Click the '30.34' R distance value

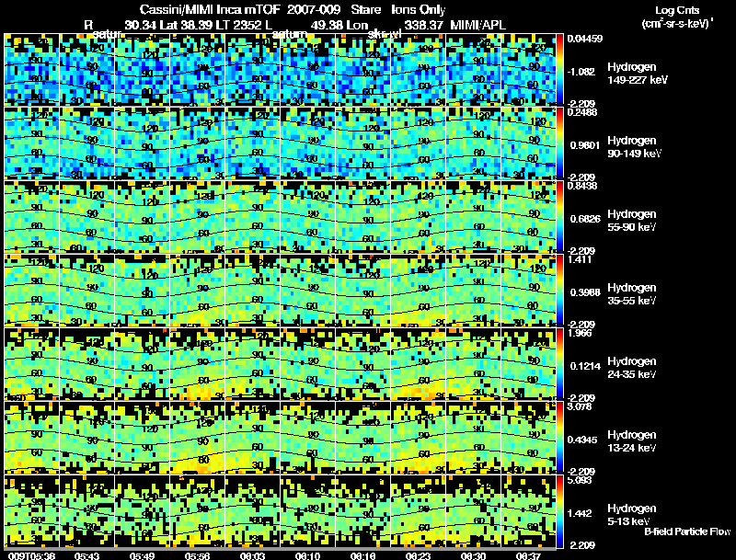141,25
